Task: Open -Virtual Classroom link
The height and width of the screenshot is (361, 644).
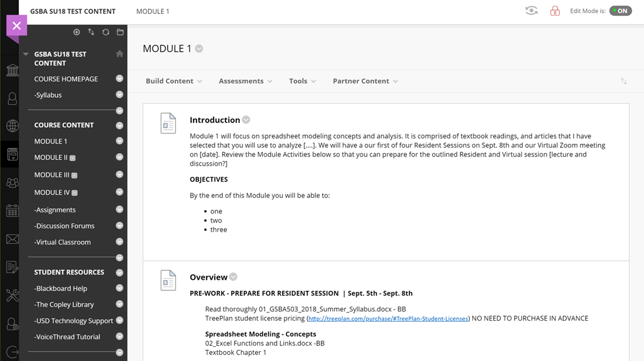Action: tap(62, 242)
